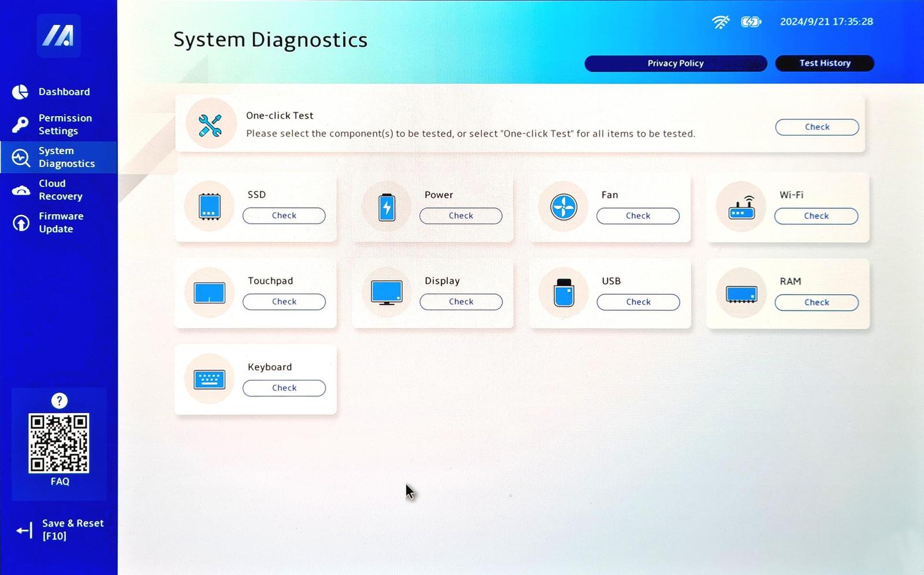Click the FAQ QR code
This screenshot has height=575, width=924.
(59, 443)
